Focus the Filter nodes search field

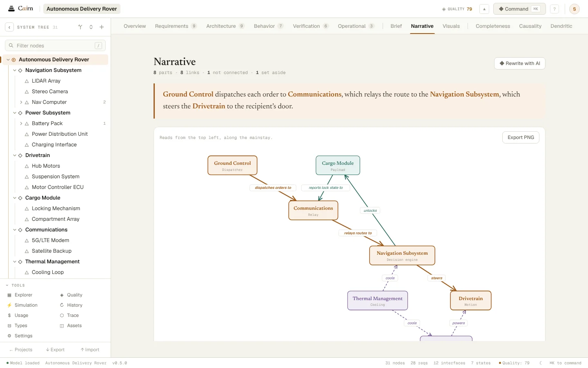[x=55, y=46]
